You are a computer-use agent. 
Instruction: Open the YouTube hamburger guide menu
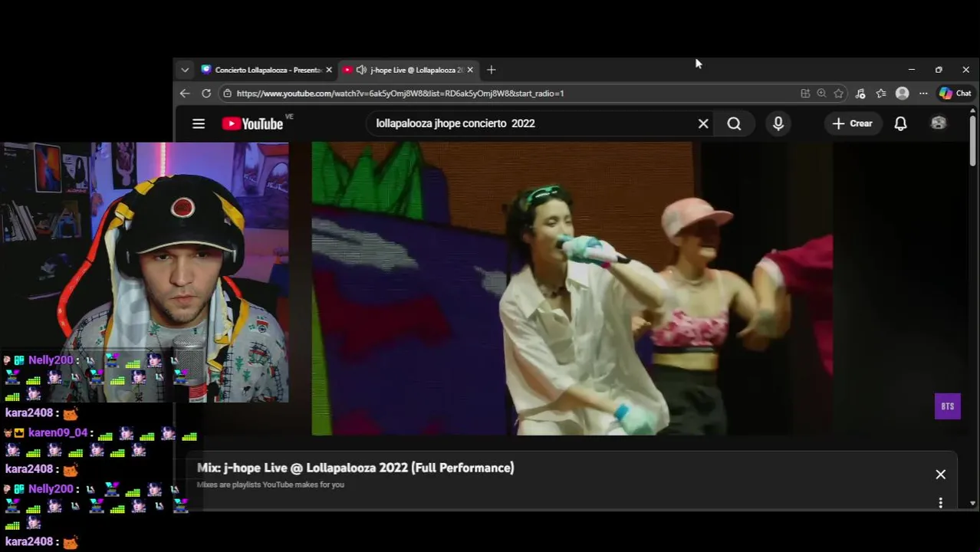click(199, 123)
